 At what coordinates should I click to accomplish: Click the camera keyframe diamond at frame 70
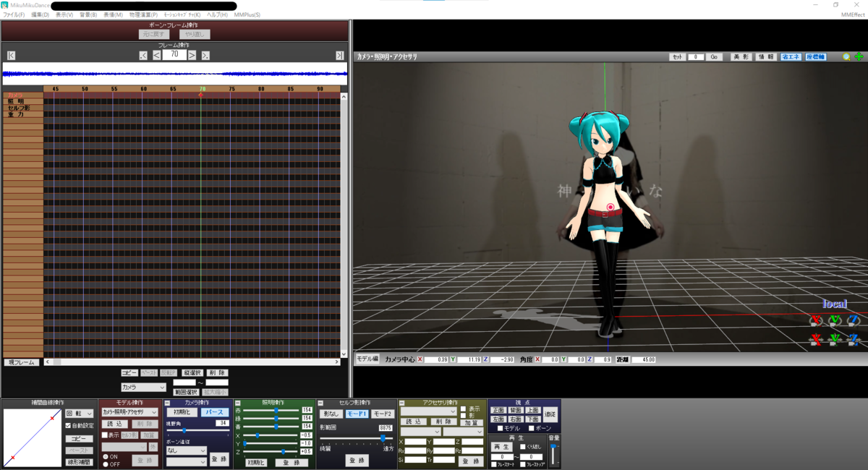click(x=200, y=95)
